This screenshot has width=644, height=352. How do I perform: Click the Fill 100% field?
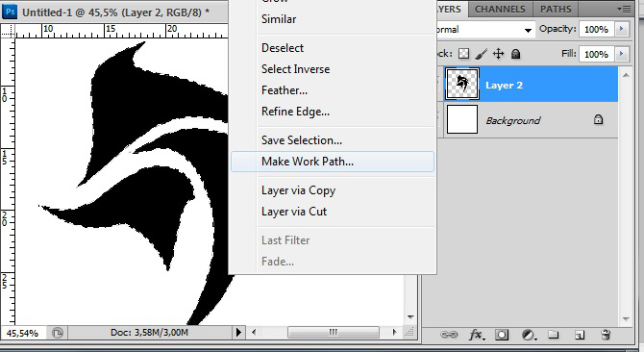pyautogui.click(x=596, y=54)
